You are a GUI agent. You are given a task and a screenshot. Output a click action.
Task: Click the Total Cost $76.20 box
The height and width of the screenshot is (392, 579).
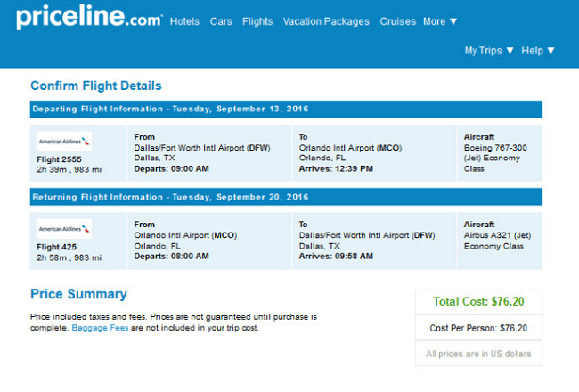478,302
